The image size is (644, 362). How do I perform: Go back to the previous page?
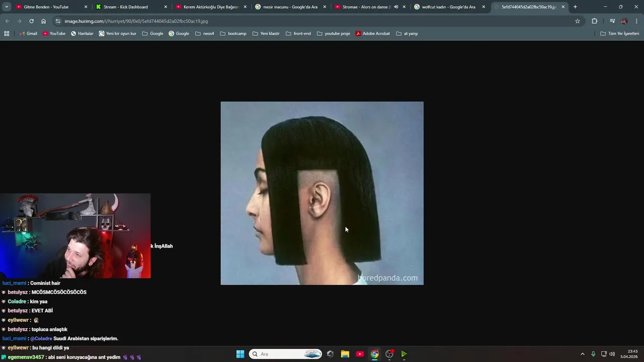pyautogui.click(x=7, y=21)
